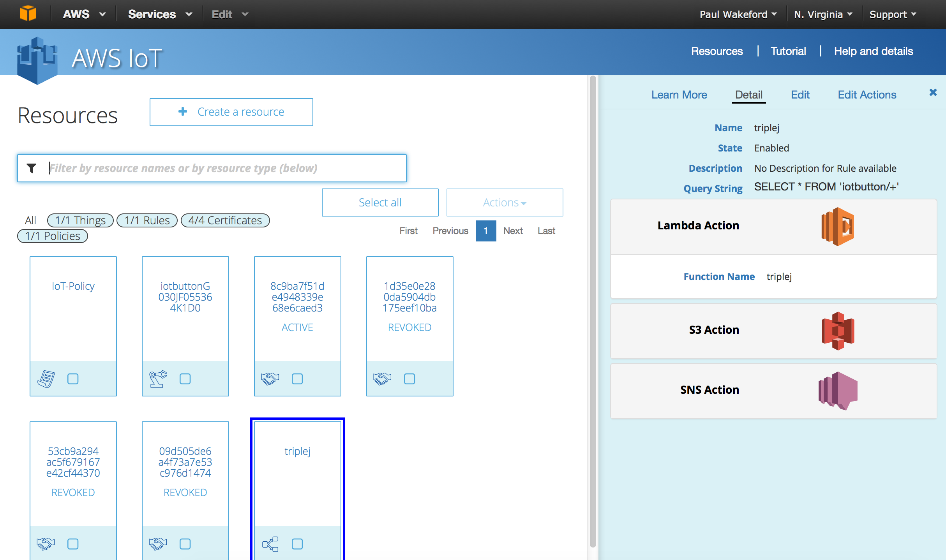The width and height of the screenshot is (946, 560).
Task: Click the resource filter text field
Action: tap(212, 168)
